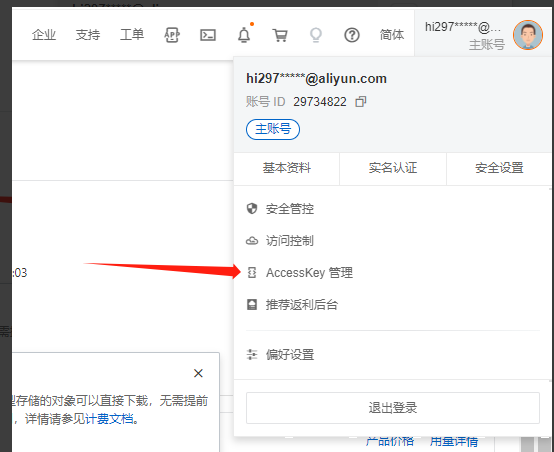Launch the Cloud Shell terminal icon
The width and height of the screenshot is (554, 452).
pos(208,35)
